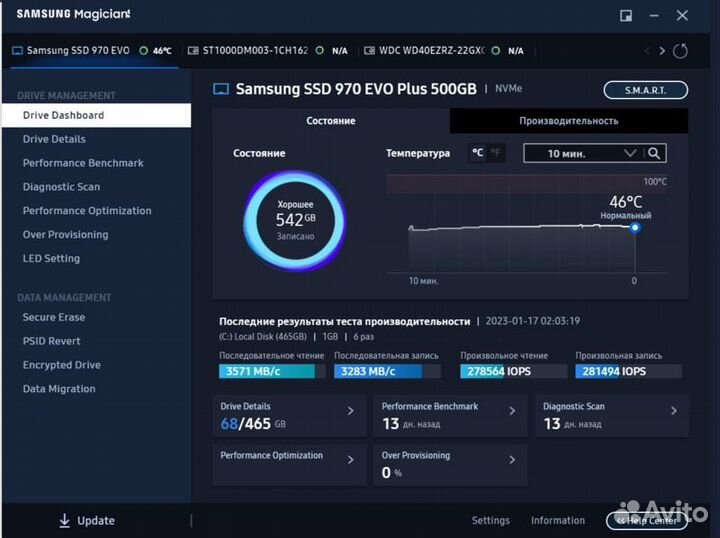Image resolution: width=720 pixels, height=538 pixels.
Task: Open Over Provisioning card chevron
Action: tap(512, 460)
